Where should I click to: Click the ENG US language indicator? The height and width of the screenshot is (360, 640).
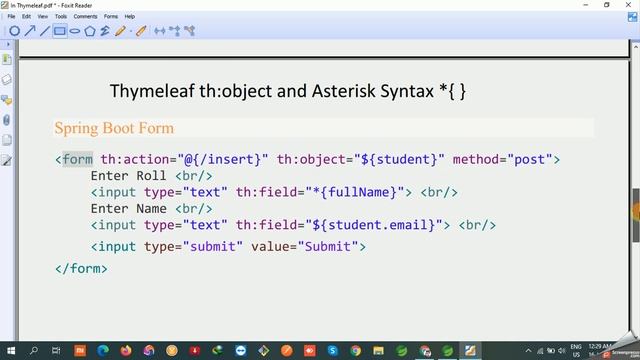(x=576, y=351)
